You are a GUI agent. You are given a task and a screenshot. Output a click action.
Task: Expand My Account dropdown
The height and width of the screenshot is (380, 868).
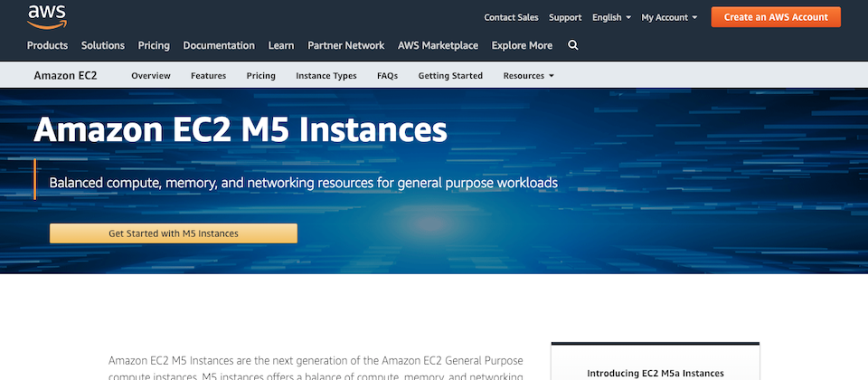[669, 17]
